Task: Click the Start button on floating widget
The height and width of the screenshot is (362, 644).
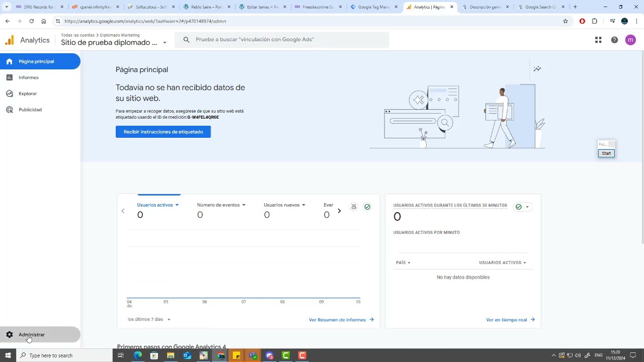Action: pyautogui.click(x=606, y=153)
